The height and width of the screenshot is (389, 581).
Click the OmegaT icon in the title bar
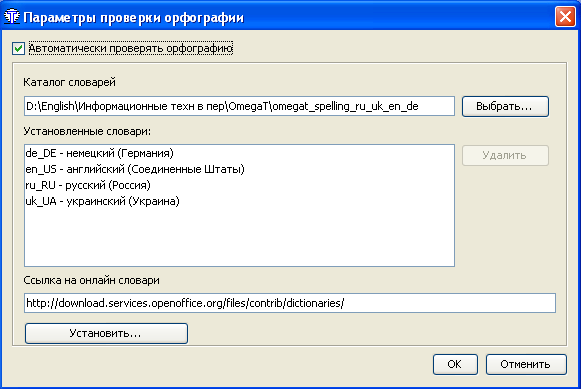12,17
